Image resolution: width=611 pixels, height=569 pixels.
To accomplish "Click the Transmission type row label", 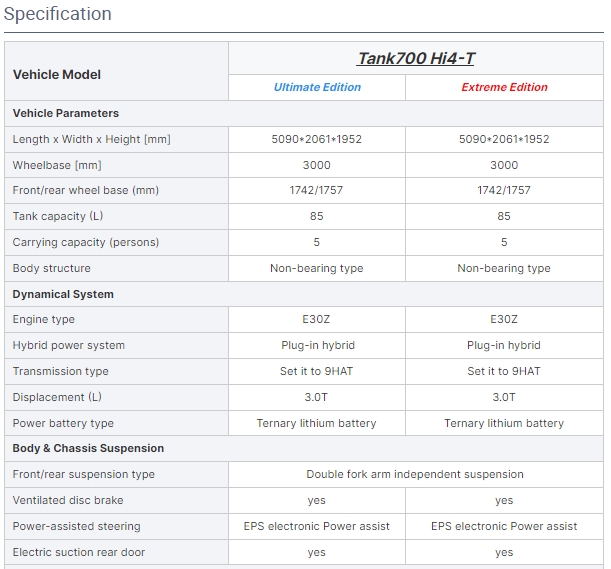I will 61,371.
